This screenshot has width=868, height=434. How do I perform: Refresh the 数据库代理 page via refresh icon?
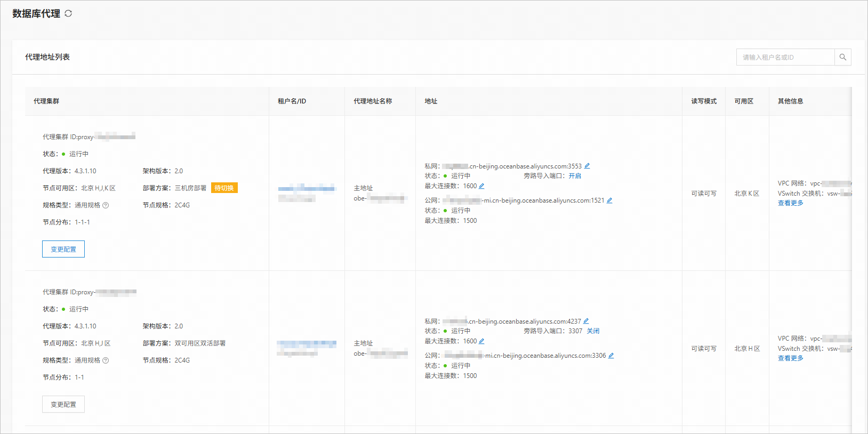[68, 13]
